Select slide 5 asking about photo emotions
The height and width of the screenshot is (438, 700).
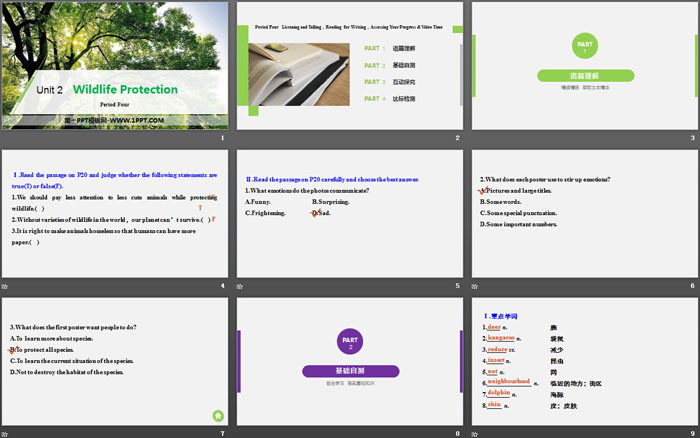350,213
